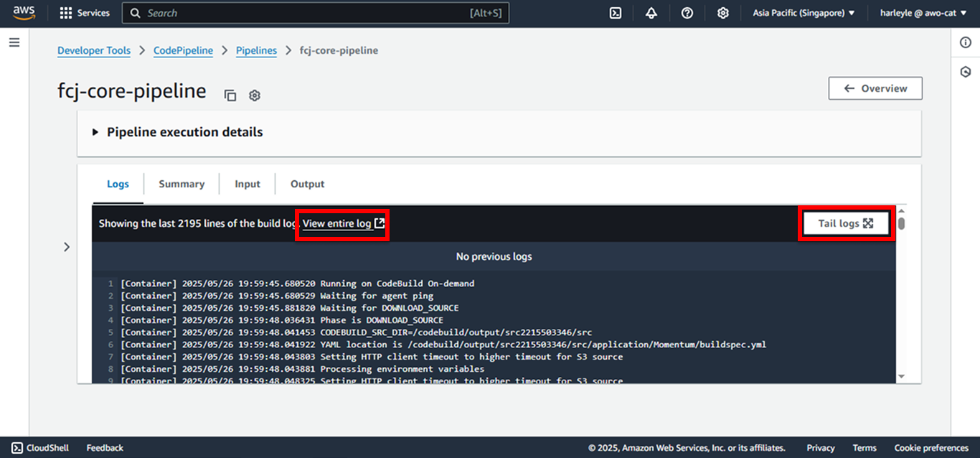Open the harleyle @ awo-cat account menu
The height and width of the screenshot is (458, 980).
click(924, 13)
